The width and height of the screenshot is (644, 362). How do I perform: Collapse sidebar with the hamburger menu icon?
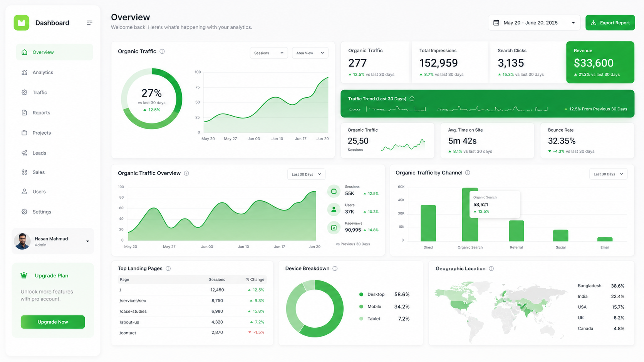point(89,23)
